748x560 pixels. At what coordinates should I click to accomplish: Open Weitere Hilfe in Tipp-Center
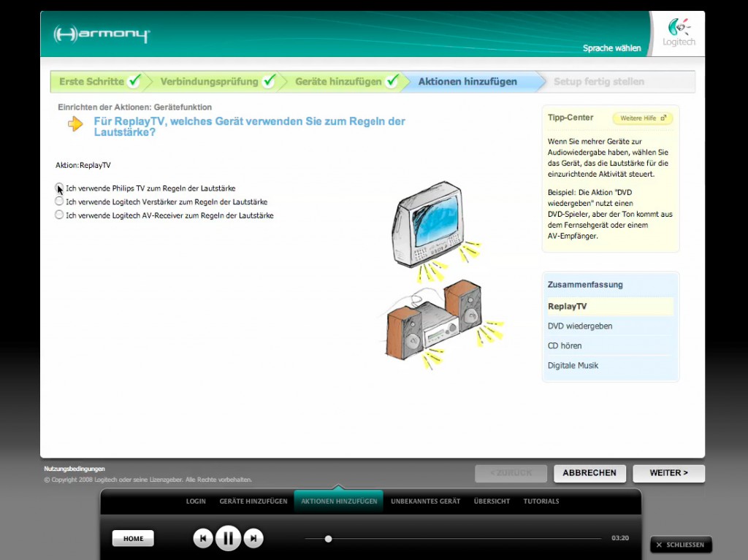click(x=643, y=118)
